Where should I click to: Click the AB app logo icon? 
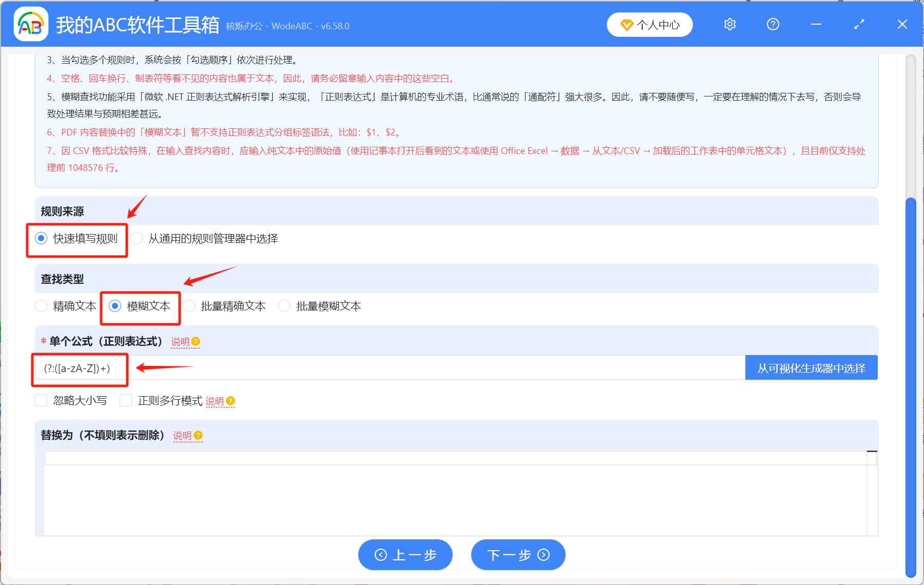coord(30,24)
